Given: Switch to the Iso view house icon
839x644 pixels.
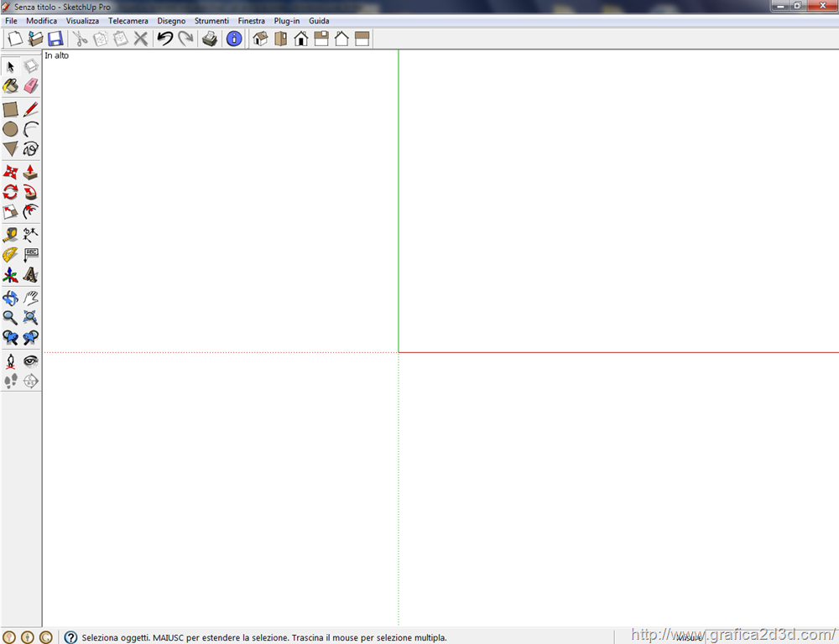Looking at the screenshot, I should [260, 39].
